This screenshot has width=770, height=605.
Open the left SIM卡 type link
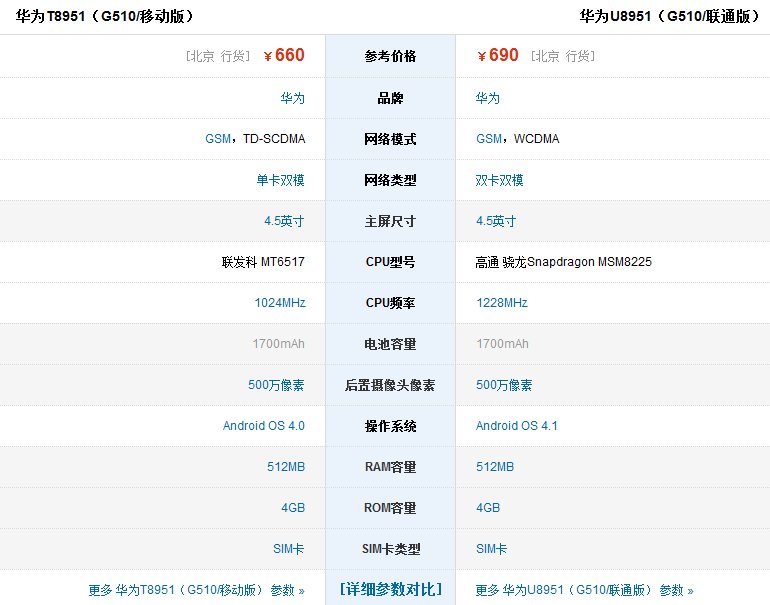pyautogui.click(x=289, y=549)
